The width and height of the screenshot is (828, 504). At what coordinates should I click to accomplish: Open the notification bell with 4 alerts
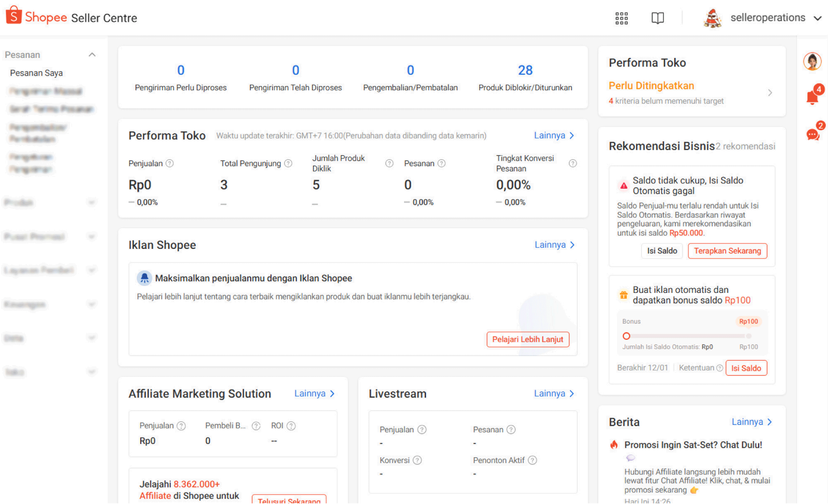813,96
